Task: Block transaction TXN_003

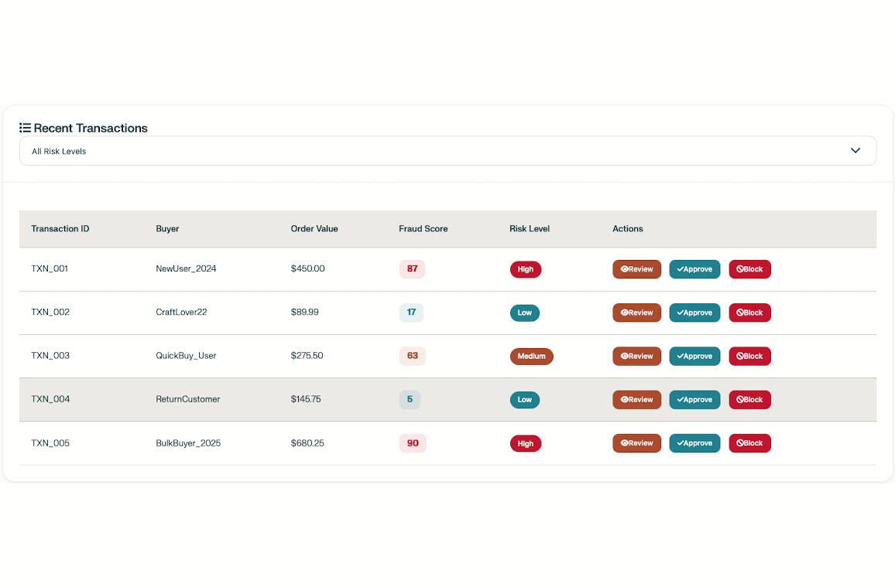Action: coord(749,356)
